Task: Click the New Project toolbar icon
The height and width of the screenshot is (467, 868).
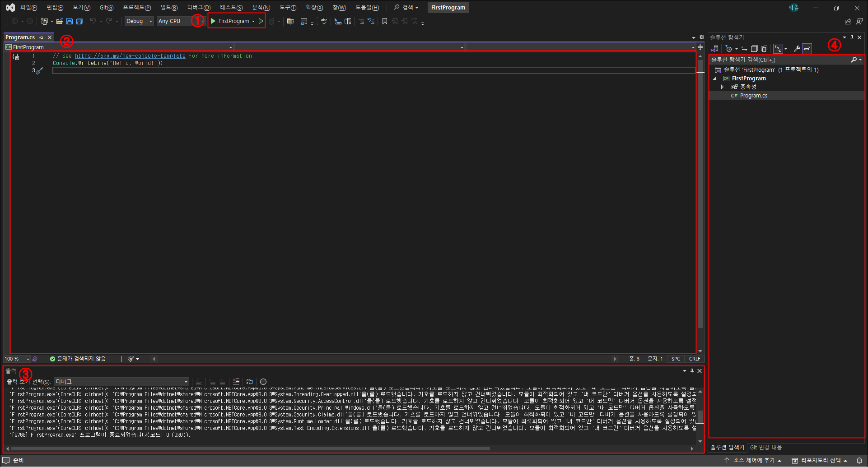Action: tap(44, 21)
